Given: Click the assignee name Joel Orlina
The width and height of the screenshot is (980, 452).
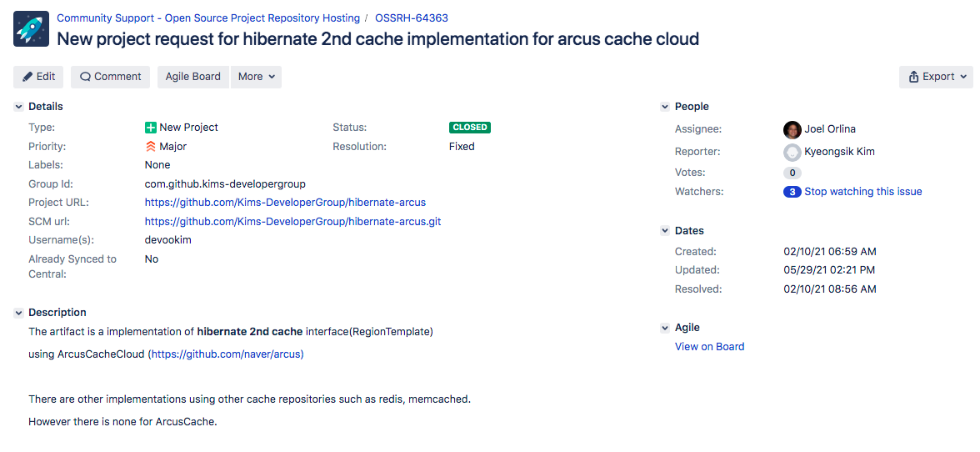Looking at the screenshot, I should (x=830, y=129).
